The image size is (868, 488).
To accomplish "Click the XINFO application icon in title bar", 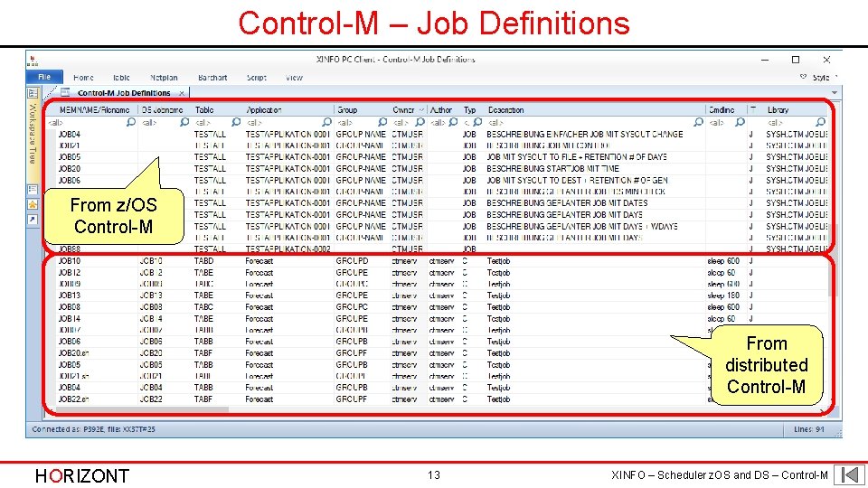I will coord(33,60).
